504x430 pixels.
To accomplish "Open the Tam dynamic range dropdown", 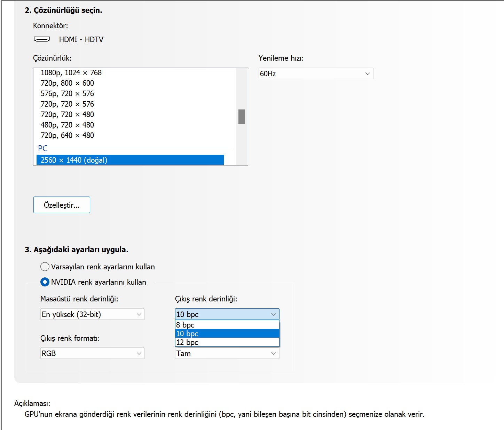I will point(227,353).
